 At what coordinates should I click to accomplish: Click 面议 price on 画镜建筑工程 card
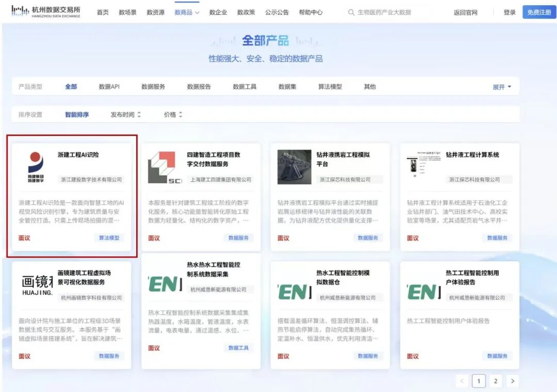(24, 356)
